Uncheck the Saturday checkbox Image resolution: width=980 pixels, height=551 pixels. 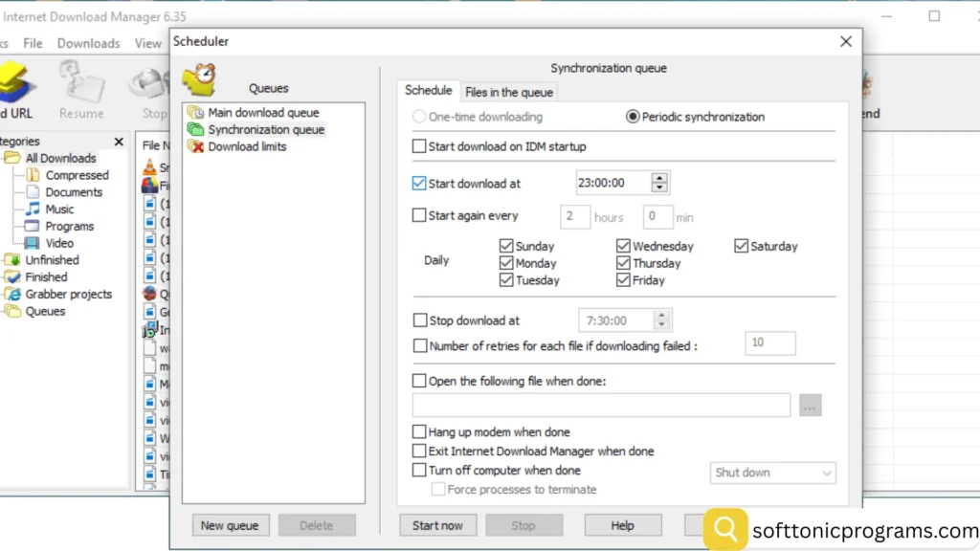tap(742, 246)
